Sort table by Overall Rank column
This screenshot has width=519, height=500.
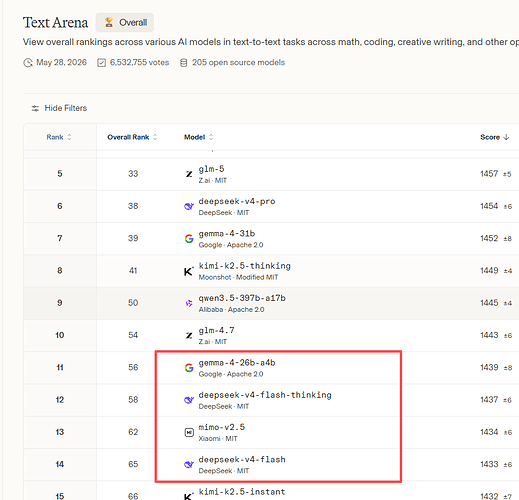132,137
